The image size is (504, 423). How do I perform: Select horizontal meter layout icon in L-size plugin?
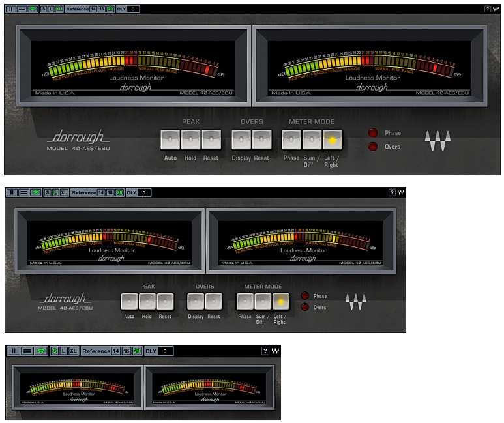click(23, 192)
